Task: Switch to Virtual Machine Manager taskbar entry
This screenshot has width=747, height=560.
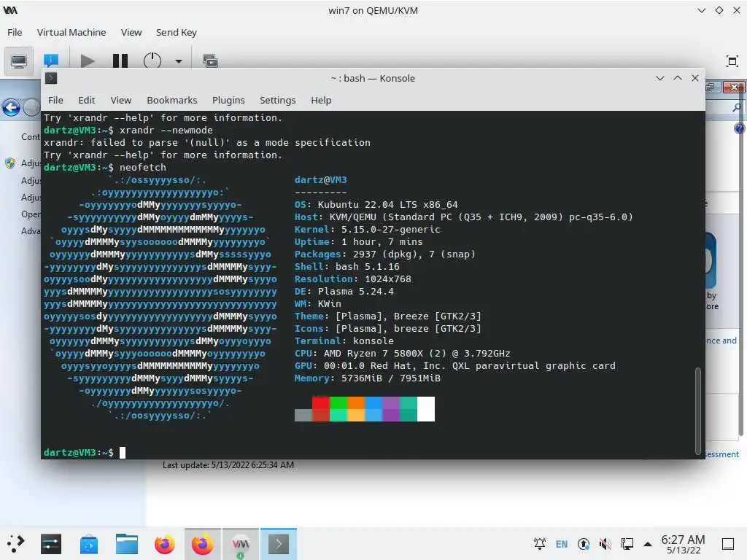Action: [x=241, y=544]
